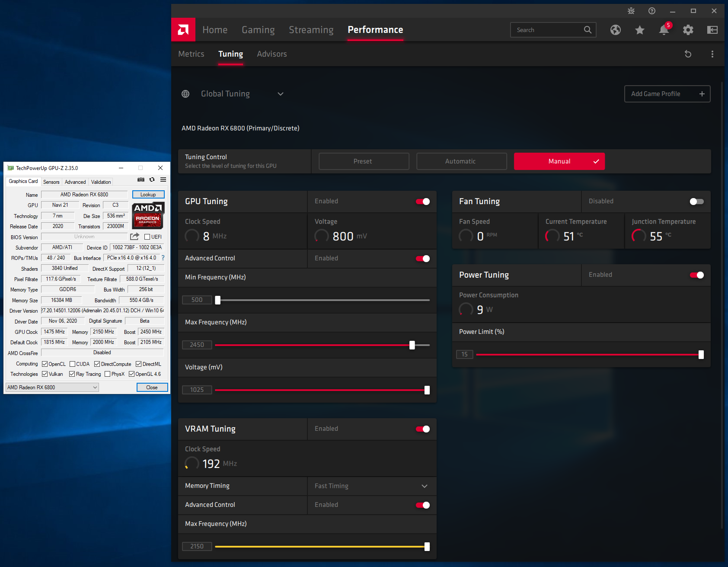Click the Global Tuning globe icon

(185, 94)
